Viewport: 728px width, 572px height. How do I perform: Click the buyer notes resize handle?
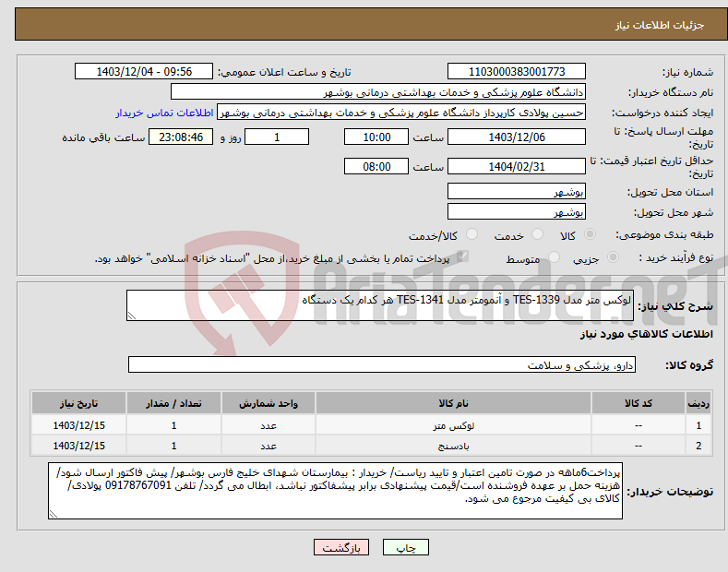click(54, 514)
